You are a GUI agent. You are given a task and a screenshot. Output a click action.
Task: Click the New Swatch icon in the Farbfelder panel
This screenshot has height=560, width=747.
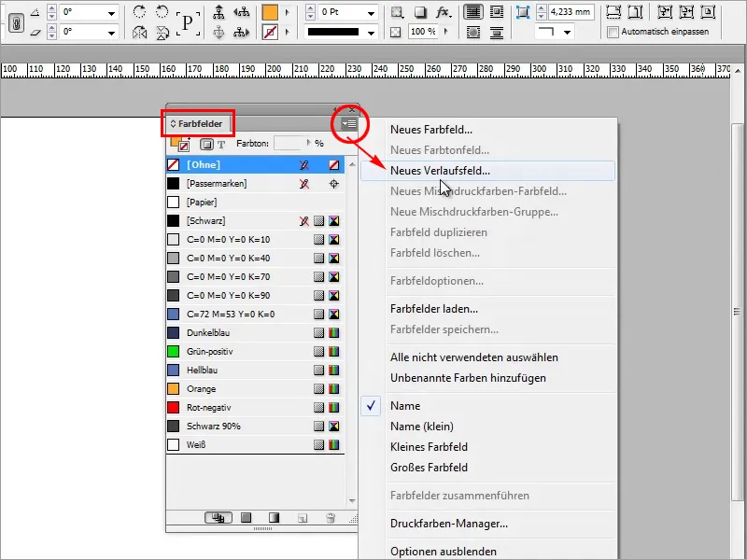coord(301,518)
